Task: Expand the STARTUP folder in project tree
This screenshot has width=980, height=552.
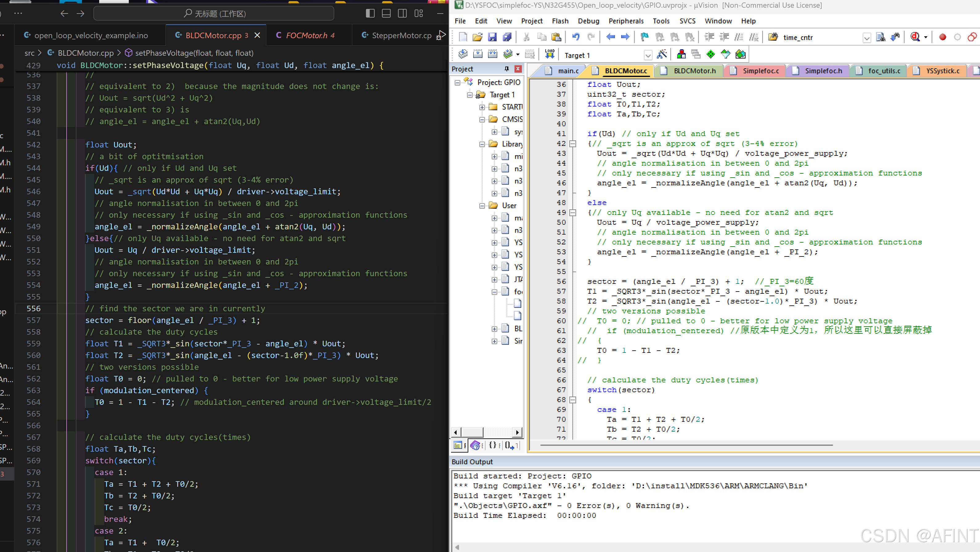Action: click(x=482, y=107)
